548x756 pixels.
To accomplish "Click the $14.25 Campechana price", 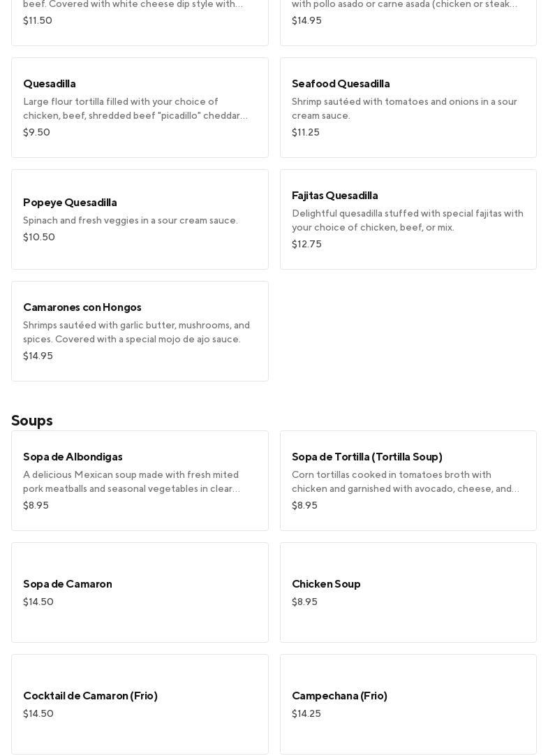I will pyautogui.click(x=306, y=713).
